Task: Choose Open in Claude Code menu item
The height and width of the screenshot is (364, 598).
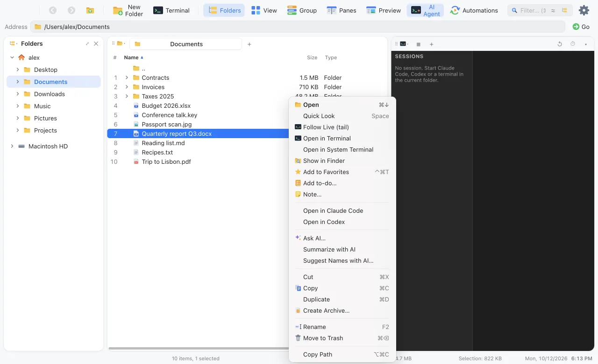Action: pyautogui.click(x=342, y=210)
